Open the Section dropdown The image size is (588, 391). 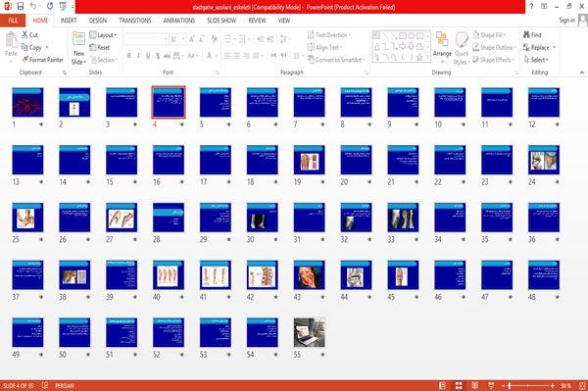[104, 60]
